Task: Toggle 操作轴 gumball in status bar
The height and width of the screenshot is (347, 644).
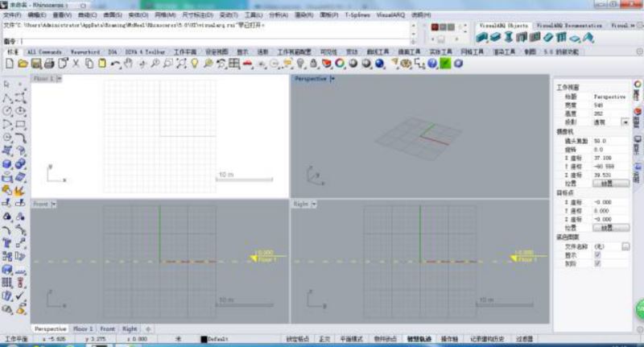Action: (x=449, y=339)
